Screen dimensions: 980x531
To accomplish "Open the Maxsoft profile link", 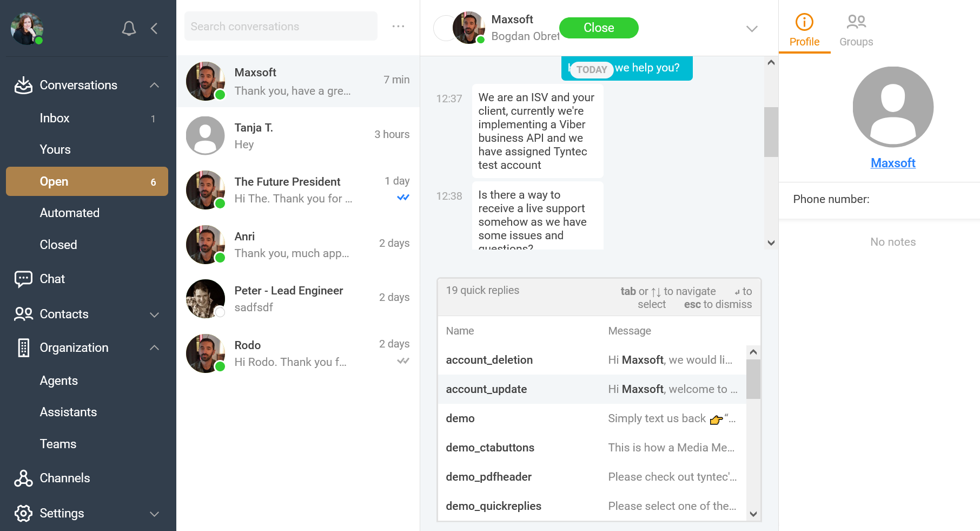I will coord(893,163).
